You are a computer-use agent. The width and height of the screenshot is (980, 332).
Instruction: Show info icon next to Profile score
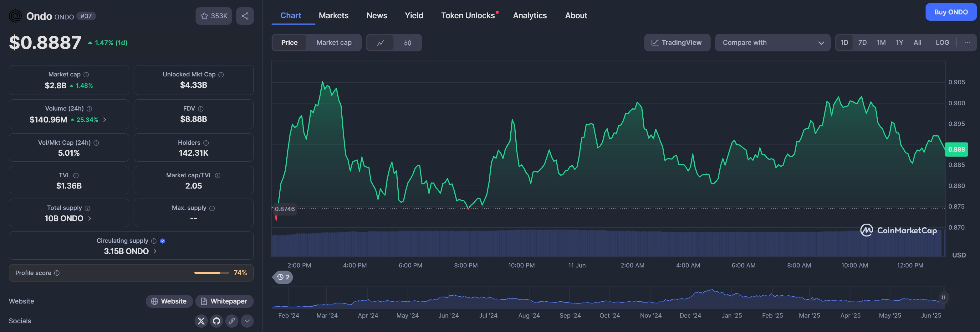57,273
